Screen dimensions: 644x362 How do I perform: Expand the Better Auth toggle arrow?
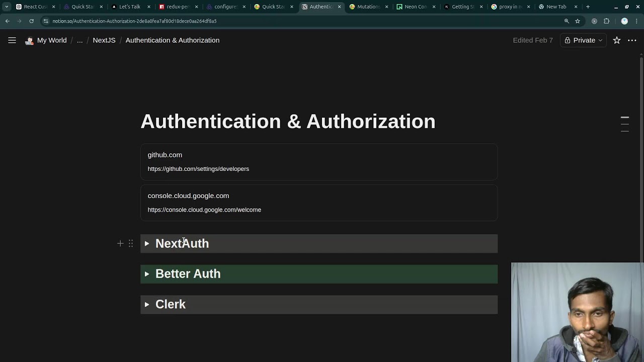[x=147, y=274]
